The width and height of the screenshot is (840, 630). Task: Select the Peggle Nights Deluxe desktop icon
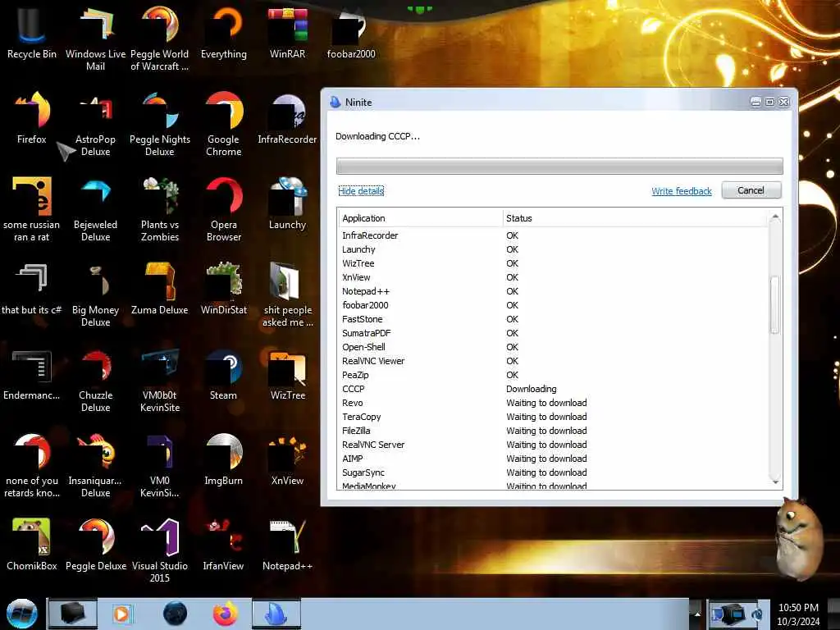[160, 125]
